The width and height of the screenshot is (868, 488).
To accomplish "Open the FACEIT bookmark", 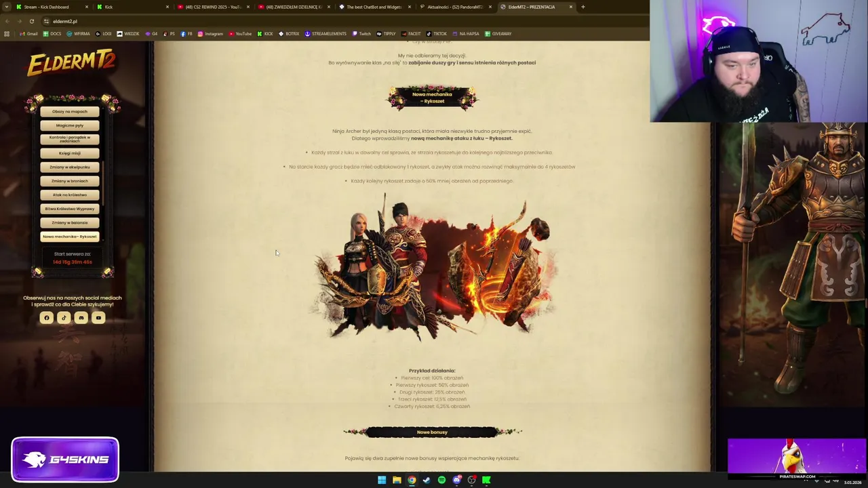I will [411, 33].
